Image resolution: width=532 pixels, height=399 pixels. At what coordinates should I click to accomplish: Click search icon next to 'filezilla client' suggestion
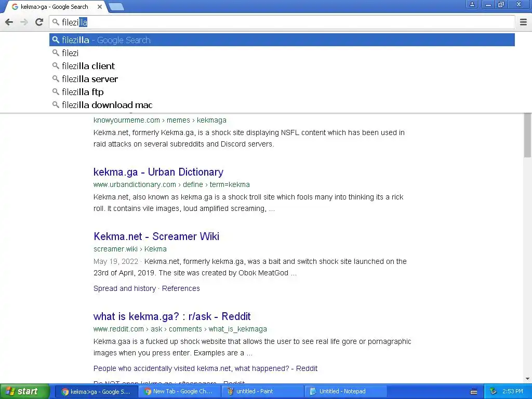(x=56, y=65)
